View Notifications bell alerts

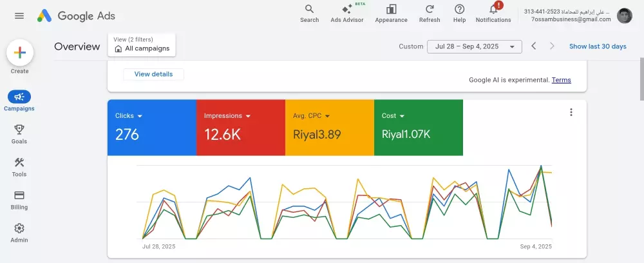click(x=493, y=14)
